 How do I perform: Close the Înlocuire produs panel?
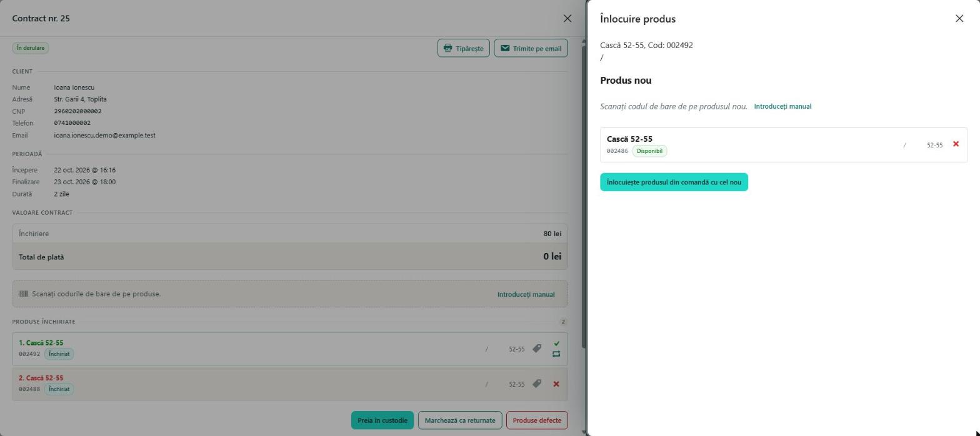point(959,19)
